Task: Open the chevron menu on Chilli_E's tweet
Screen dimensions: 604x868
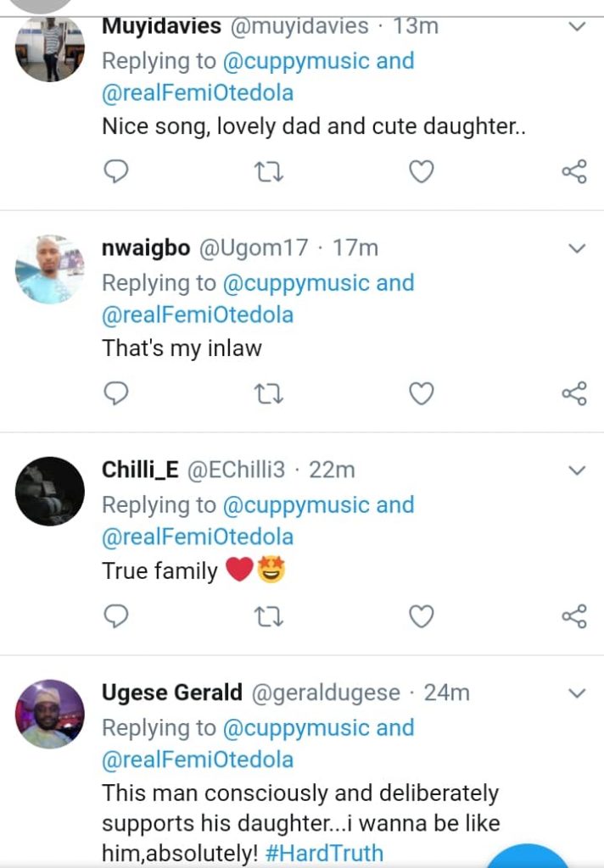Action: [x=577, y=470]
